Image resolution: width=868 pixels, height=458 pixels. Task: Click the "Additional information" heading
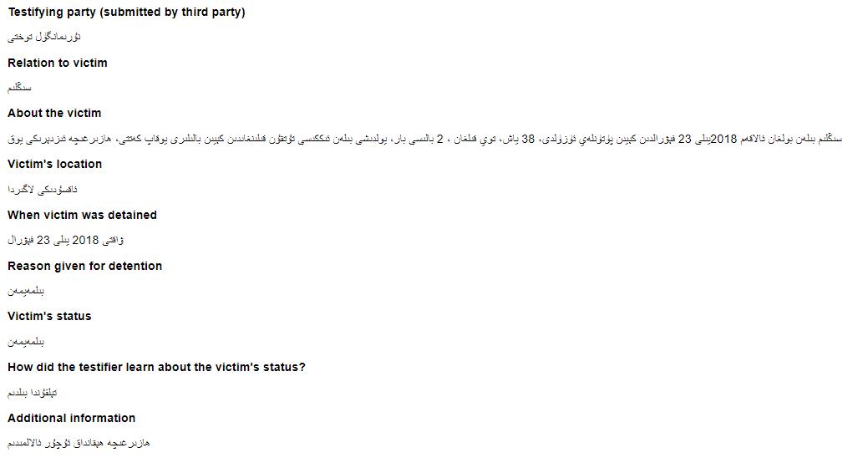coord(71,418)
